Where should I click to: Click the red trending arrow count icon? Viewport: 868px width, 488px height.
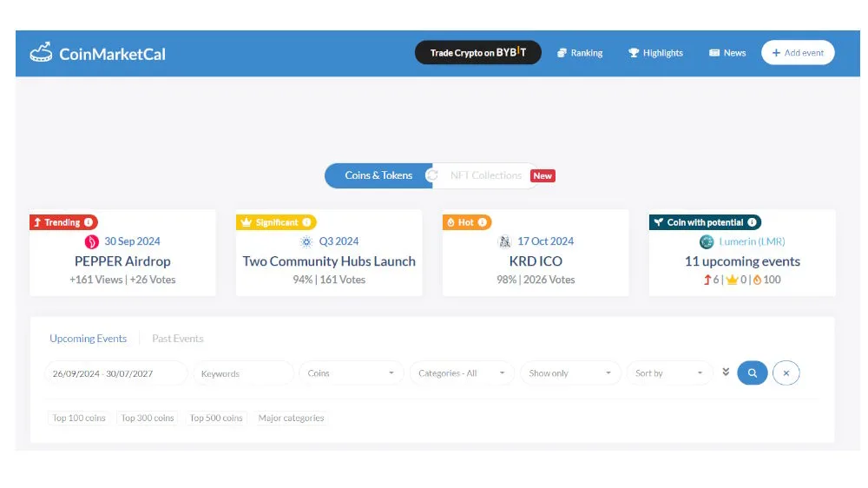click(707, 280)
